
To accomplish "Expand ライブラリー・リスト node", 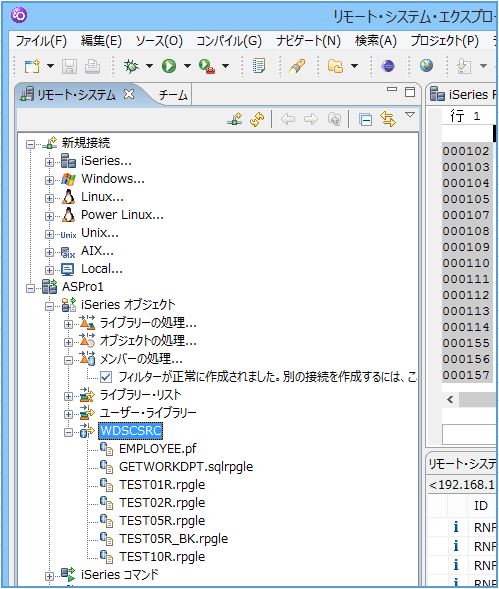I will (x=68, y=396).
